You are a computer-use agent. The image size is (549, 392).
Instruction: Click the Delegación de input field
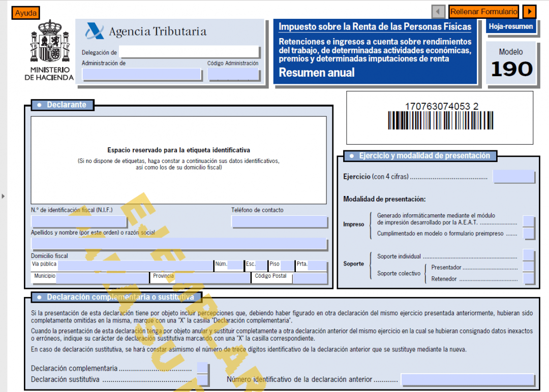(x=189, y=52)
